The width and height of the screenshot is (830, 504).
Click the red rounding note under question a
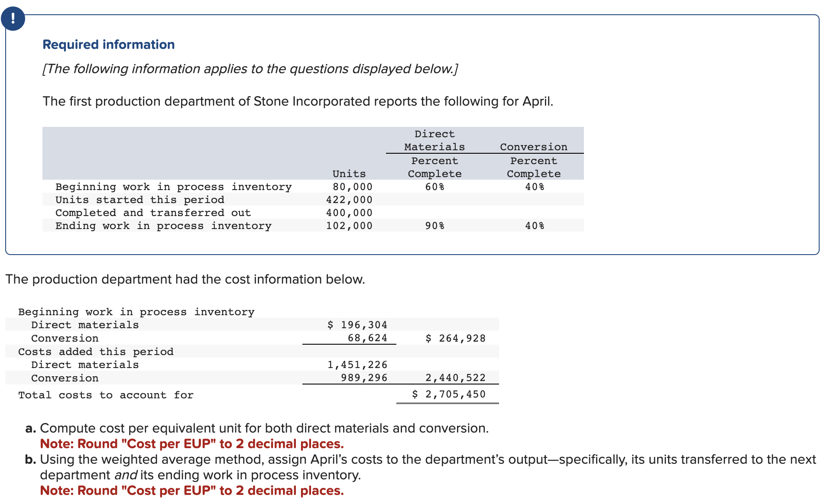click(x=192, y=444)
